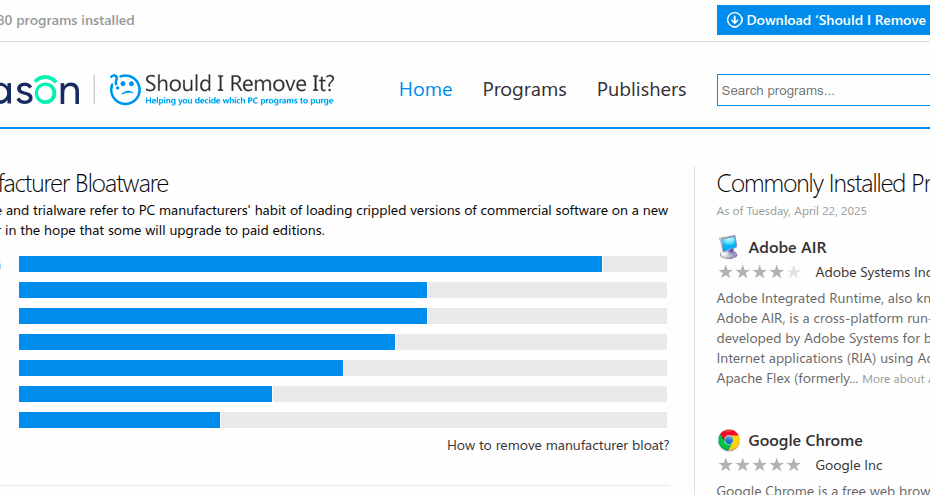The height and width of the screenshot is (495, 930).
Task: Click the Adobe AIR star rating
Action: click(x=759, y=272)
